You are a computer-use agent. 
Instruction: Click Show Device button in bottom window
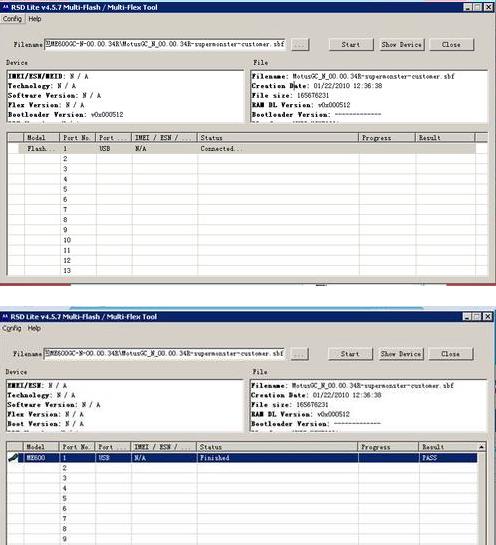[x=401, y=354]
